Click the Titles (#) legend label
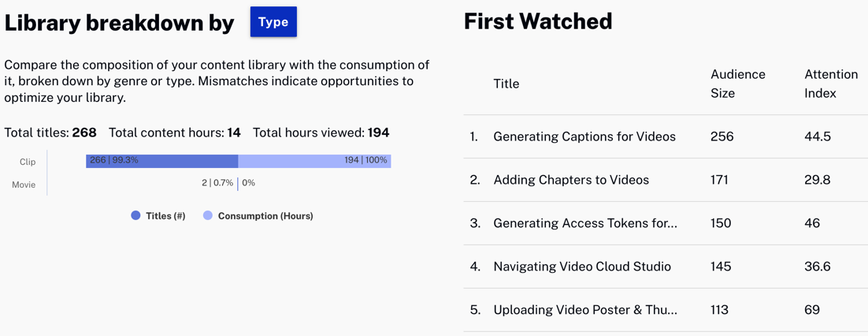Image resolution: width=868 pixels, height=336 pixels. pos(165,215)
